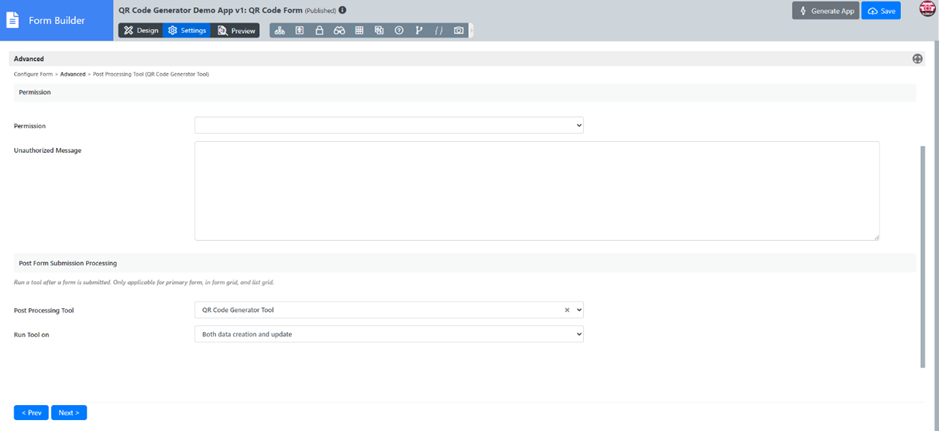Viewport: 939px width, 431px height.
Task: Click the question mark help icon
Action: [x=399, y=31]
